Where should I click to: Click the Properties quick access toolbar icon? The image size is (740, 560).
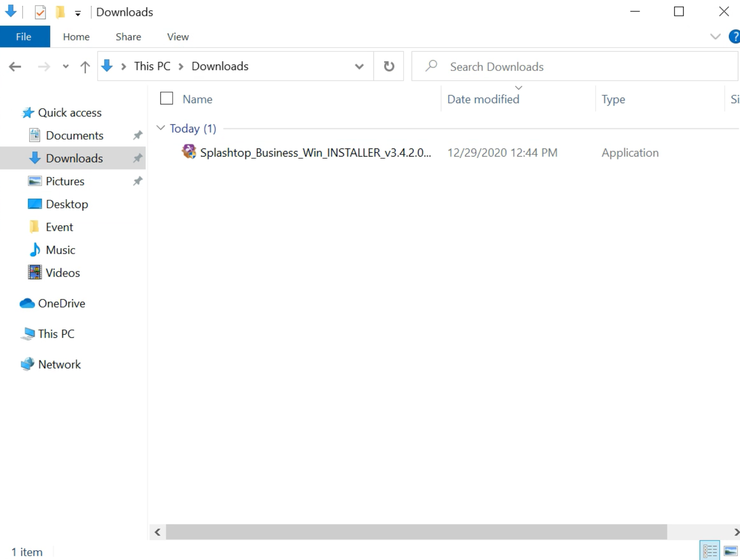[40, 12]
